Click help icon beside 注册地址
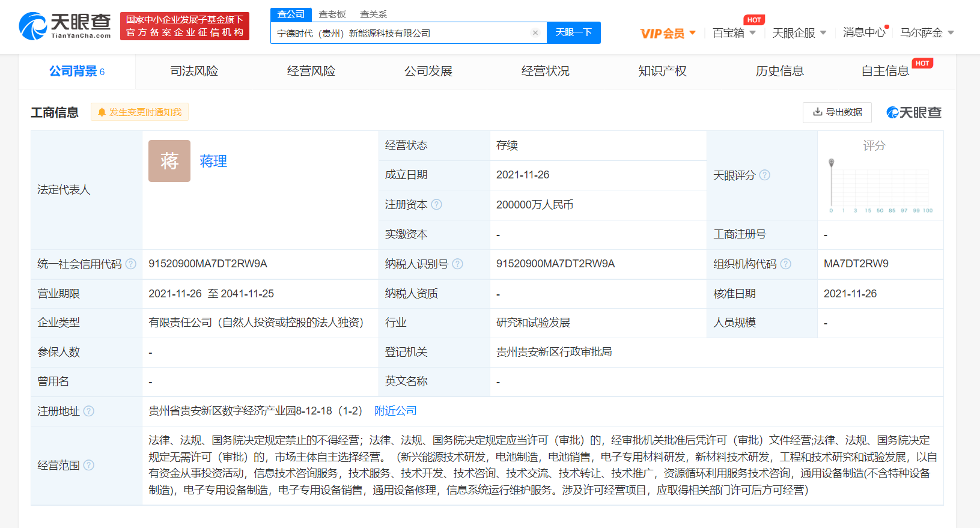Image resolution: width=980 pixels, height=528 pixels. (x=89, y=411)
